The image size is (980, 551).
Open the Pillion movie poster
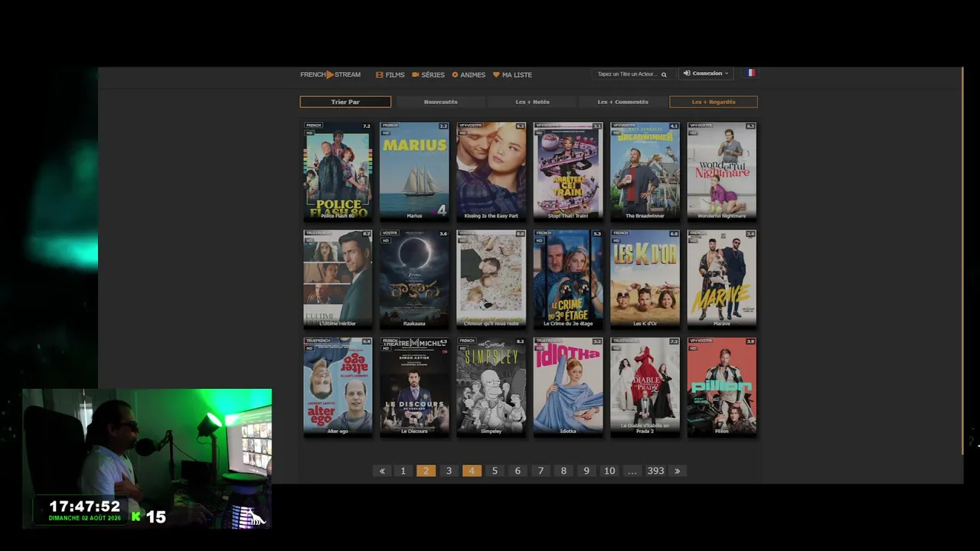722,386
